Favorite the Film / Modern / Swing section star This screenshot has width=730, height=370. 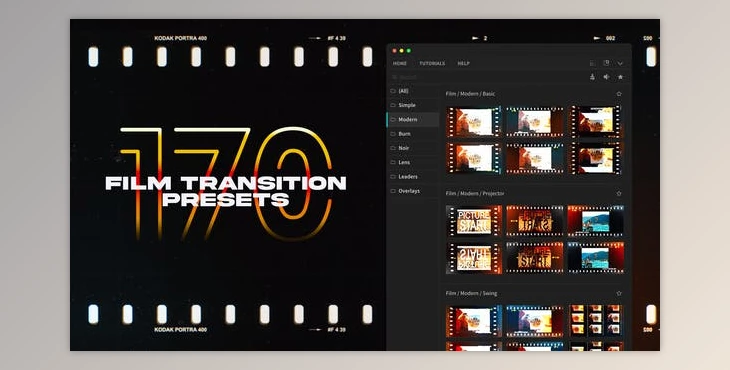point(619,294)
